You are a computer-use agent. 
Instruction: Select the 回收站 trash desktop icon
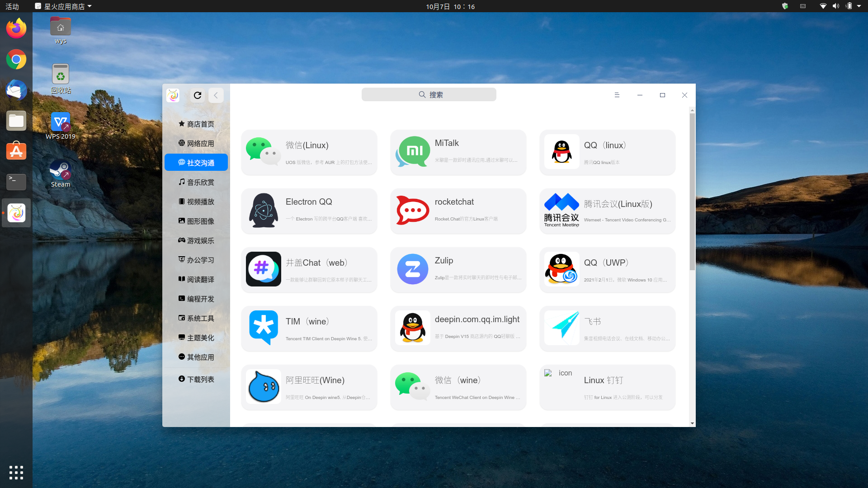click(61, 79)
